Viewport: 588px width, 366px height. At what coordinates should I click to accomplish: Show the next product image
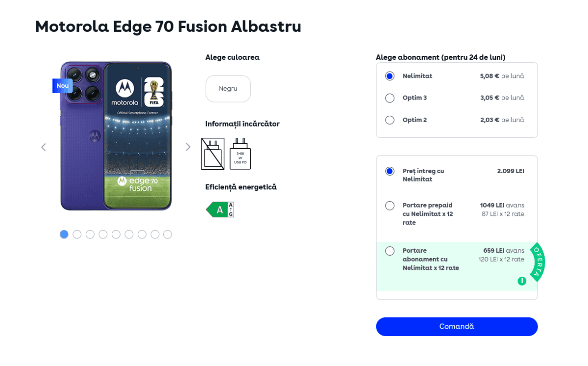(x=188, y=147)
